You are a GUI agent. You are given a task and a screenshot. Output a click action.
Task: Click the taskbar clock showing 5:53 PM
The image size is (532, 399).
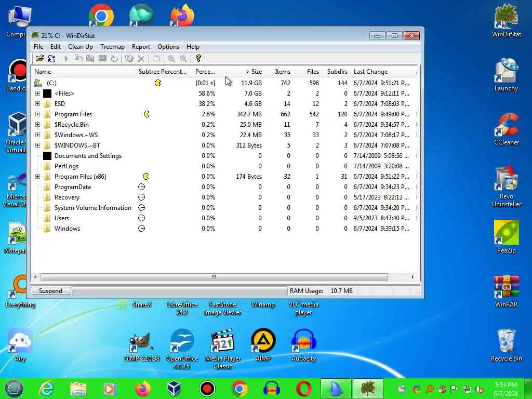506,389
